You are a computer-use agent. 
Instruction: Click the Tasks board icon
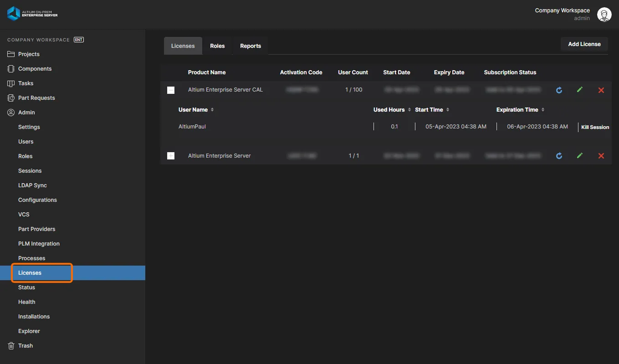(11, 83)
